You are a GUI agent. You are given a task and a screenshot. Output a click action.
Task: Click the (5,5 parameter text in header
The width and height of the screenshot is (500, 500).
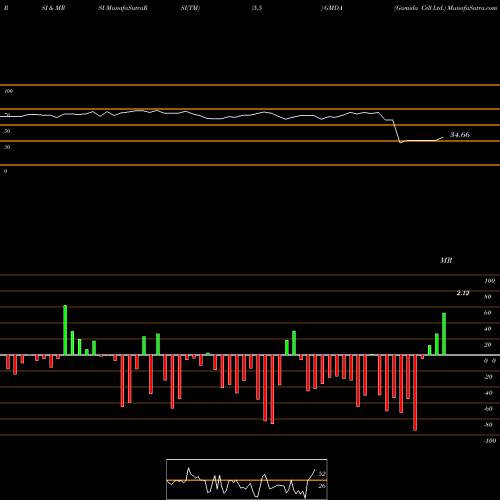[x=257, y=8]
